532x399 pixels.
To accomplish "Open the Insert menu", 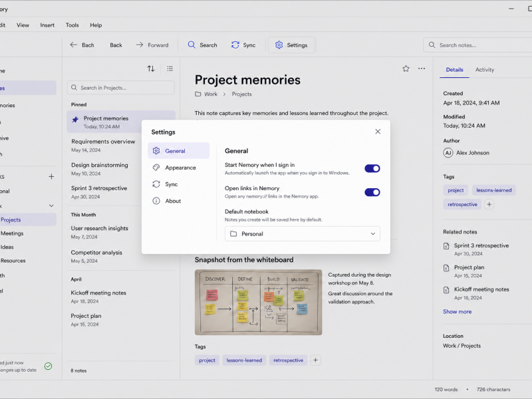I will 47,25.
